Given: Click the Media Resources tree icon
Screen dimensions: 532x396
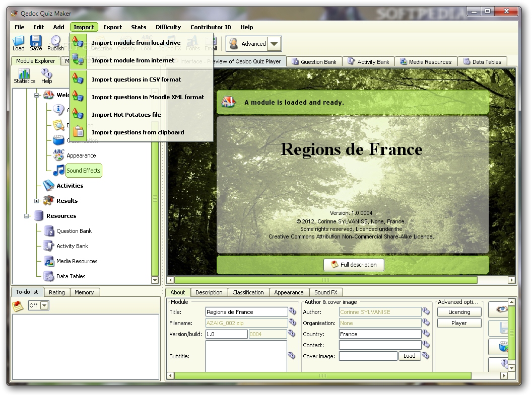Looking at the screenshot, I should point(49,261).
